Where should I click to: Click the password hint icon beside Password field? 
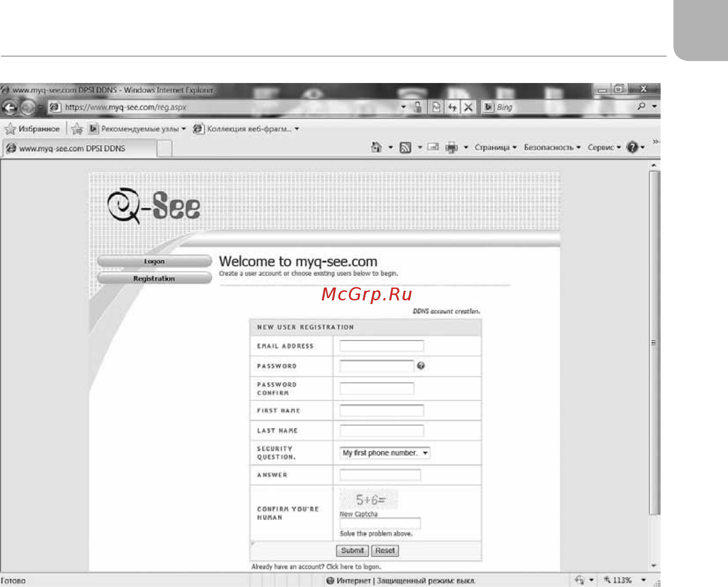[x=421, y=365]
